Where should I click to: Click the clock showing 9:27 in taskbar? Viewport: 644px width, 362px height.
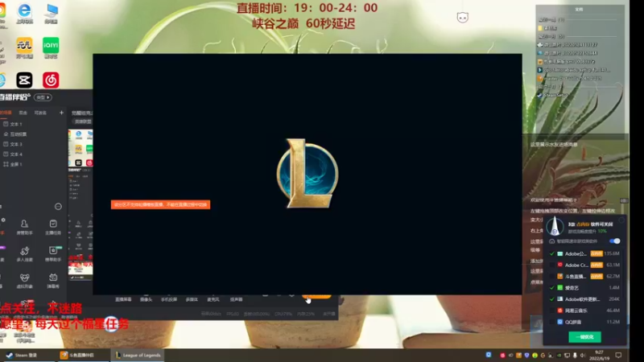(x=599, y=356)
